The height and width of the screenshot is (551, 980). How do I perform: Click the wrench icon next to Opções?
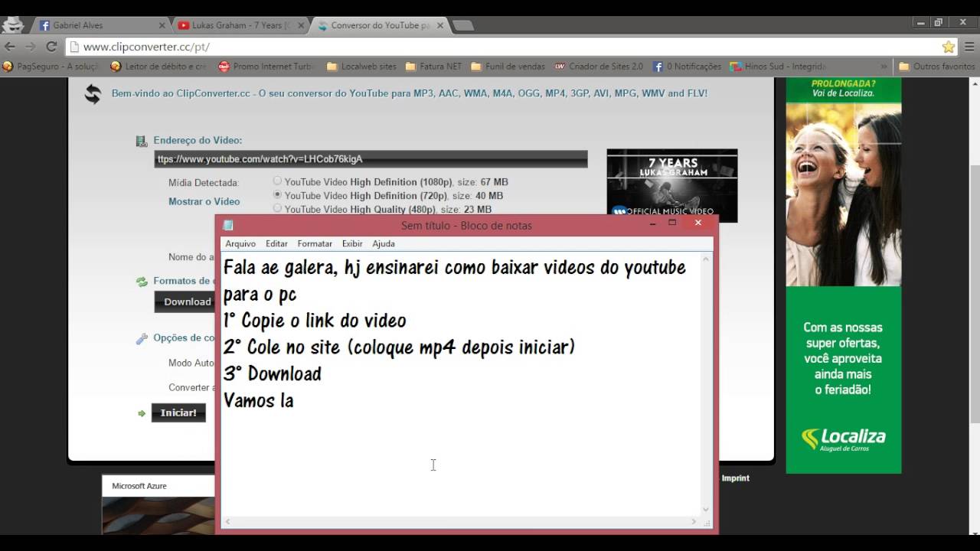pos(142,338)
